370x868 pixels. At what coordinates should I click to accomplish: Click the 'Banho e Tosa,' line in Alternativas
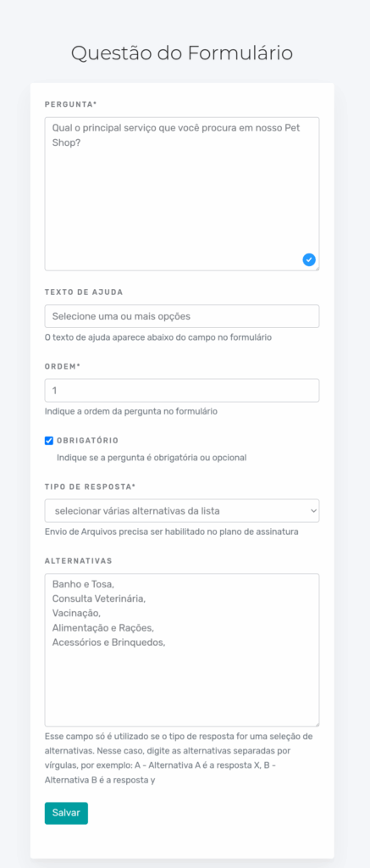coord(83,584)
